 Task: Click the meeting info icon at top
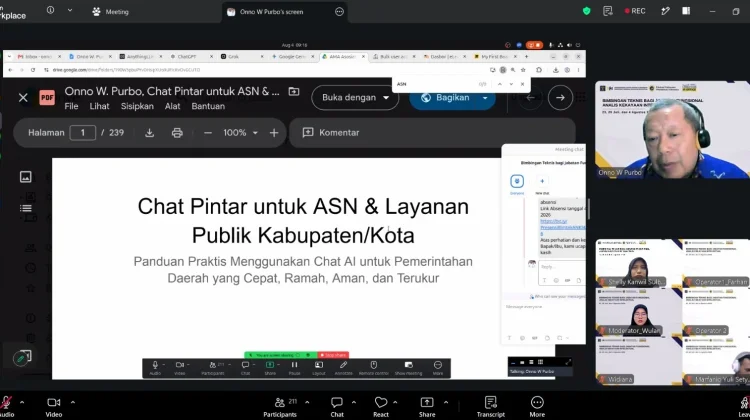tap(50, 10)
